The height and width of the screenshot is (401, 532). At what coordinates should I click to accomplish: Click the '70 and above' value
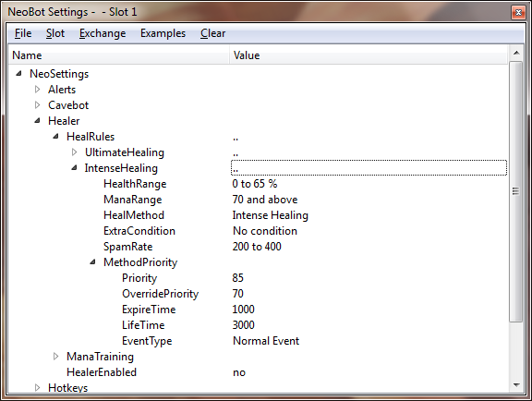[265, 200]
